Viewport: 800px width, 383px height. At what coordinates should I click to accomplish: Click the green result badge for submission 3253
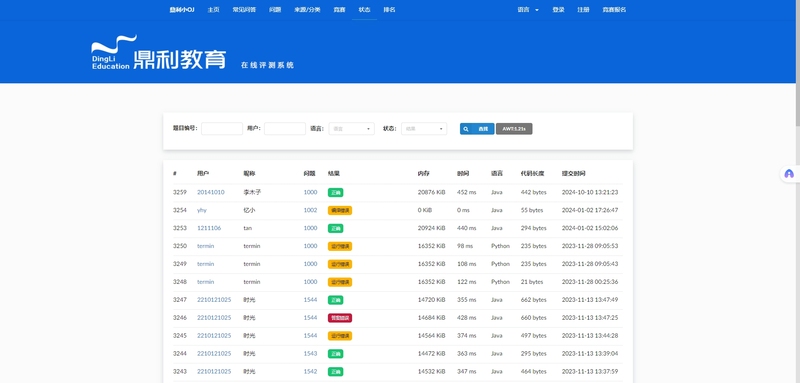click(335, 228)
